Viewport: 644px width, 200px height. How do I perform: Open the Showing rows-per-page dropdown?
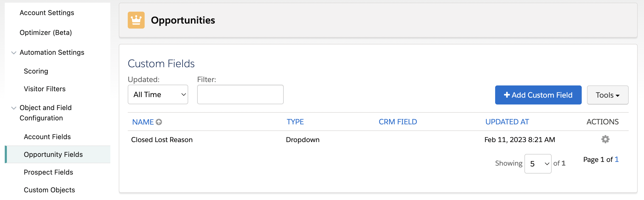coord(538,164)
